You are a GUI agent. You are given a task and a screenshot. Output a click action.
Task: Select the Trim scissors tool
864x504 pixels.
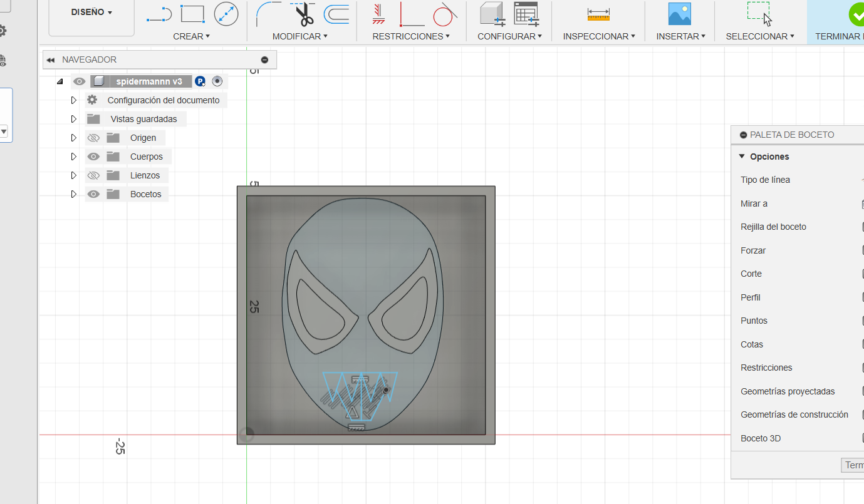303,14
